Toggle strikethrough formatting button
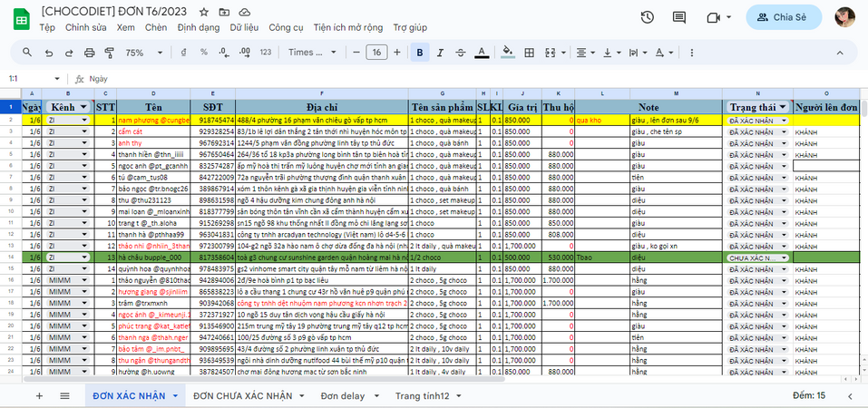 [461, 53]
